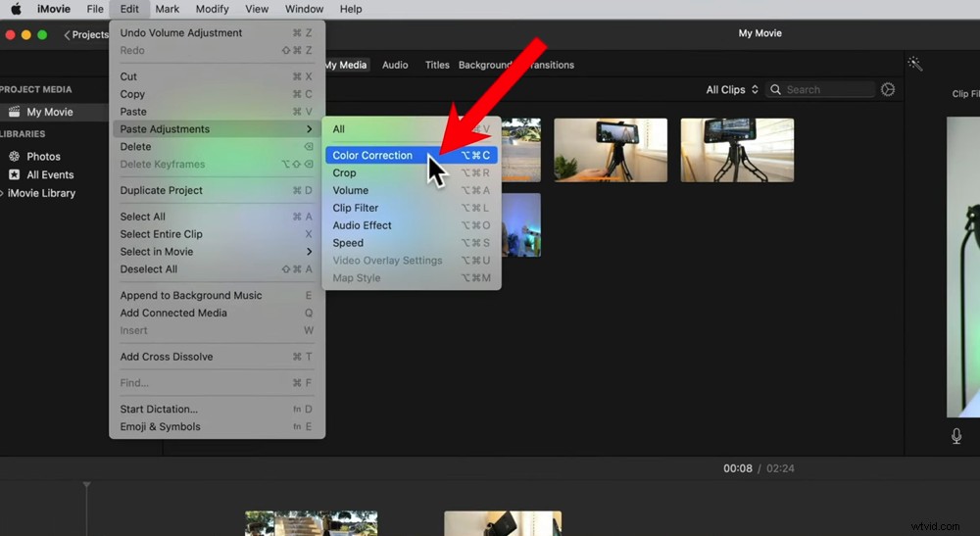The width and height of the screenshot is (980, 536).
Task: Click the Photos flower icon
Action: tap(14, 156)
